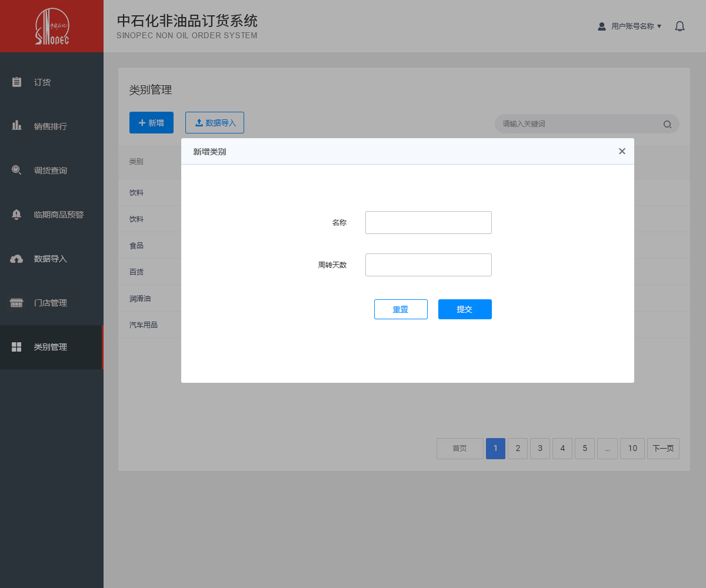Screen dimensions: 706x588
Task: Focus the 周转天数 input field
Action: [428, 265]
